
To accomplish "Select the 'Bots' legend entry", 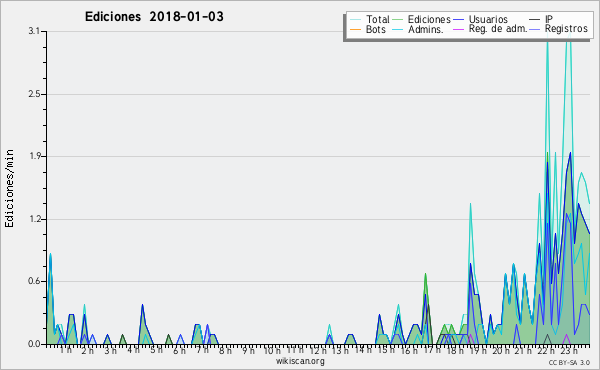I will (x=375, y=29).
